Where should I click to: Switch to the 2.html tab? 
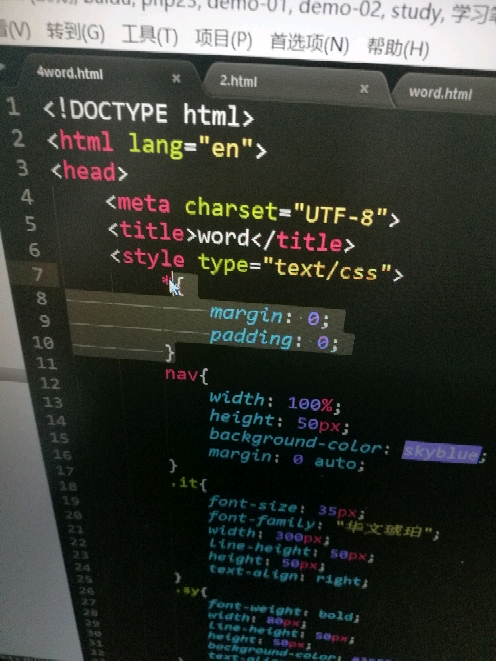coord(238,81)
